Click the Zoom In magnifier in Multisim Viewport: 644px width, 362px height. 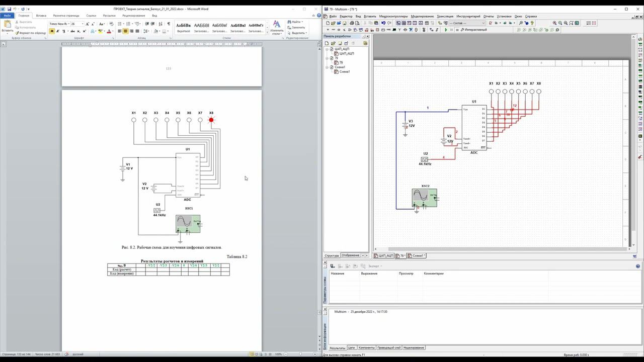point(554,23)
